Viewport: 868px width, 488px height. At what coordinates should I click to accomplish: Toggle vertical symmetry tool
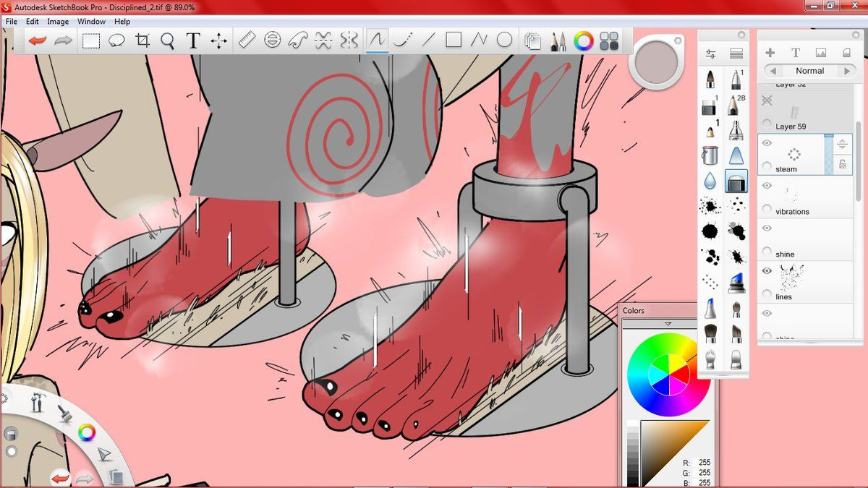pos(349,40)
